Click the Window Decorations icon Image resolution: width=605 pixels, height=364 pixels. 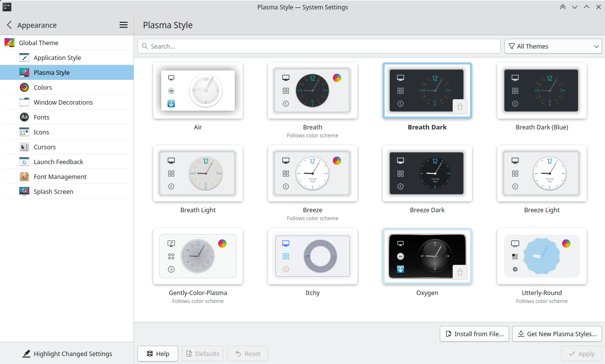pyautogui.click(x=24, y=102)
